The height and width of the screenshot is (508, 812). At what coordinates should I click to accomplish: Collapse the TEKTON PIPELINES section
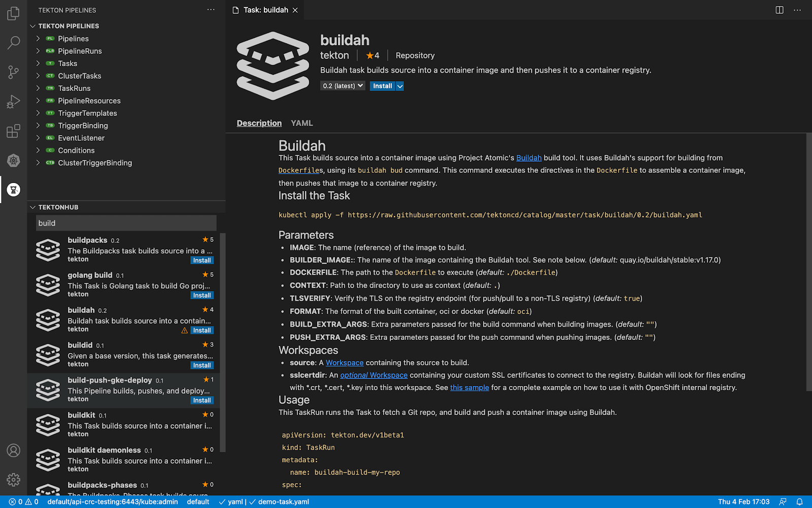pos(33,26)
